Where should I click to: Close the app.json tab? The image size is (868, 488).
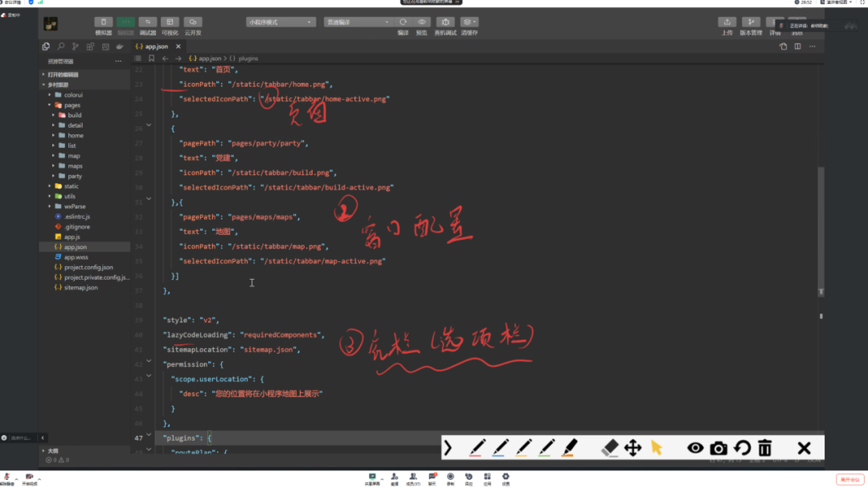click(178, 47)
